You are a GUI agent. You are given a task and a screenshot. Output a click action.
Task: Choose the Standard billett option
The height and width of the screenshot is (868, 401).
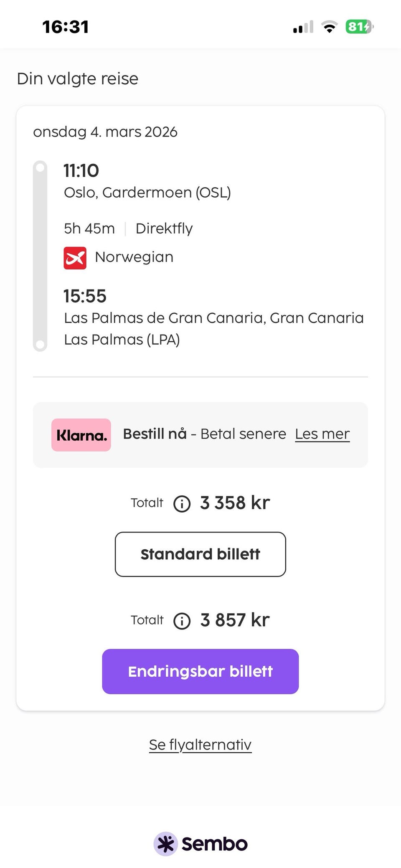200,554
